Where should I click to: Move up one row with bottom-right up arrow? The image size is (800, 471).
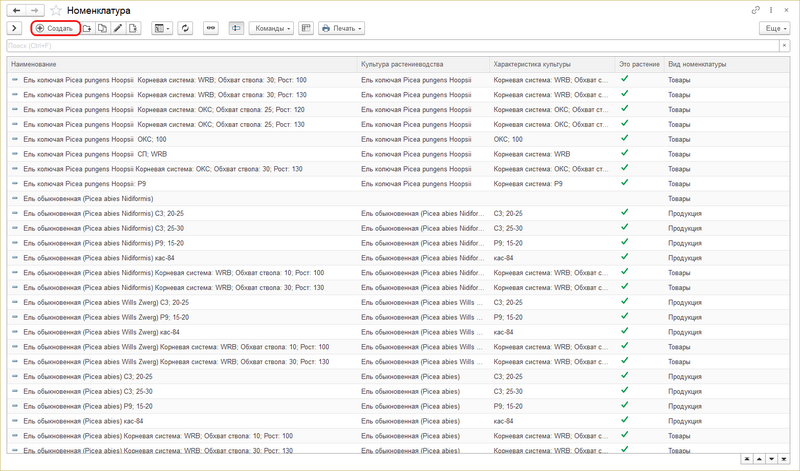(x=759, y=459)
